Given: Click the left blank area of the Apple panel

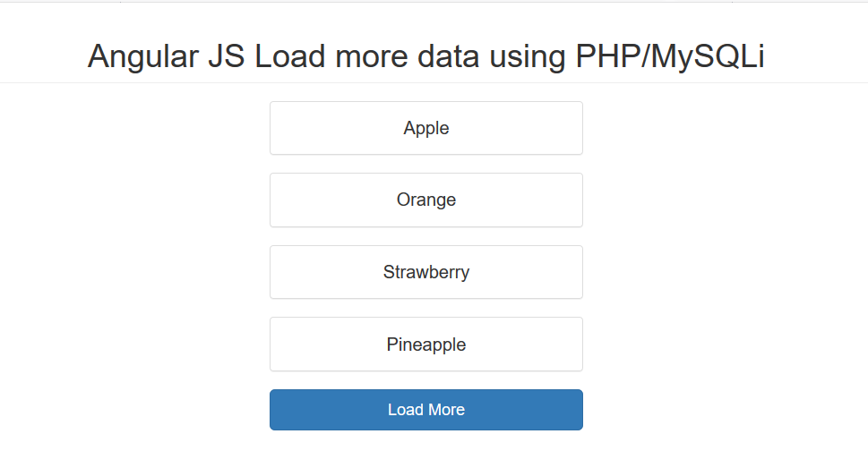Looking at the screenshot, I should tap(332, 128).
